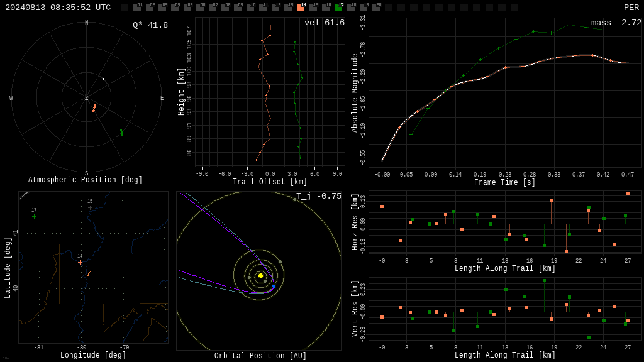644x362 pixels.
Task: Select station 14 orange cross on map
Action: pos(80,262)
